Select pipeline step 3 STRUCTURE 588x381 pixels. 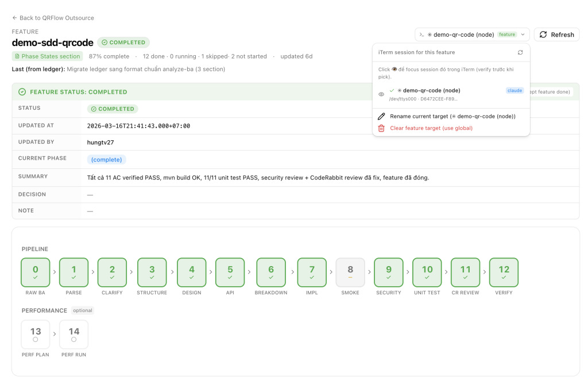(152, 272)
